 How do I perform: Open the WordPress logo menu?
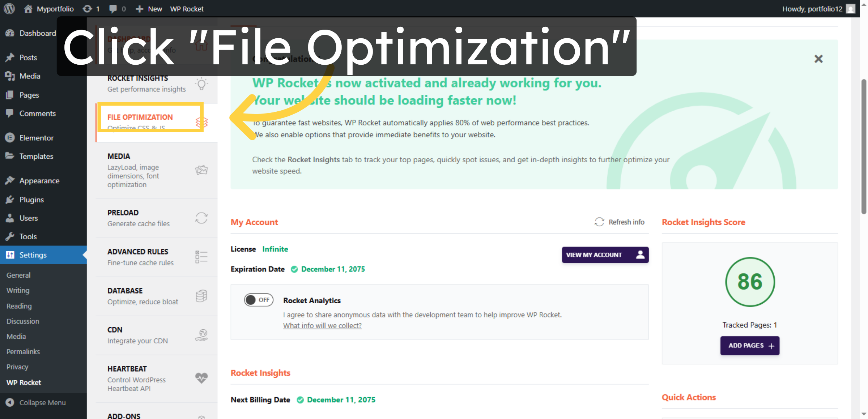9,8
